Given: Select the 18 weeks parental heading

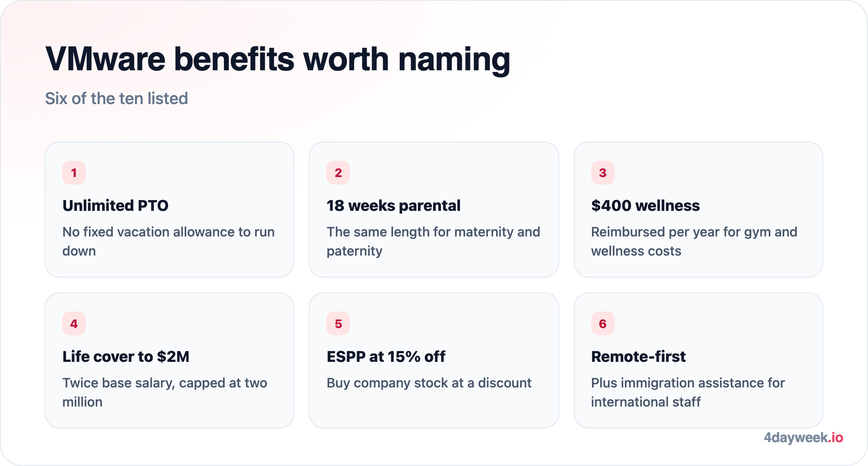Looking at the screenshot, I should tap(393, 206).
